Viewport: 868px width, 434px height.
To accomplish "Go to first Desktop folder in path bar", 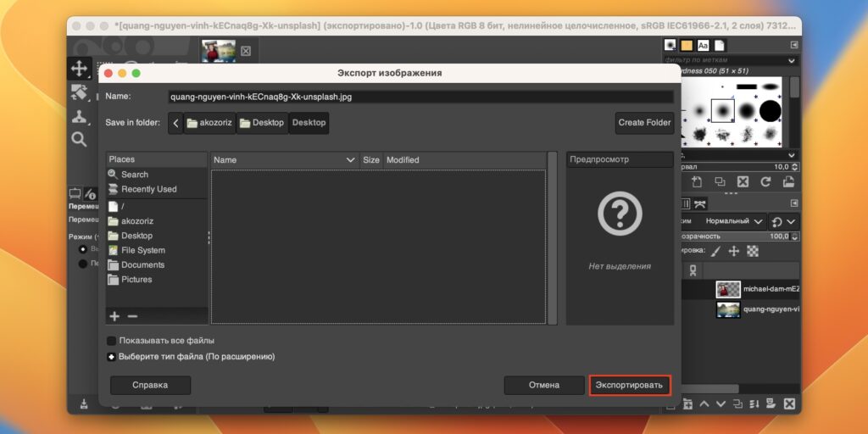I will [262, 123].
